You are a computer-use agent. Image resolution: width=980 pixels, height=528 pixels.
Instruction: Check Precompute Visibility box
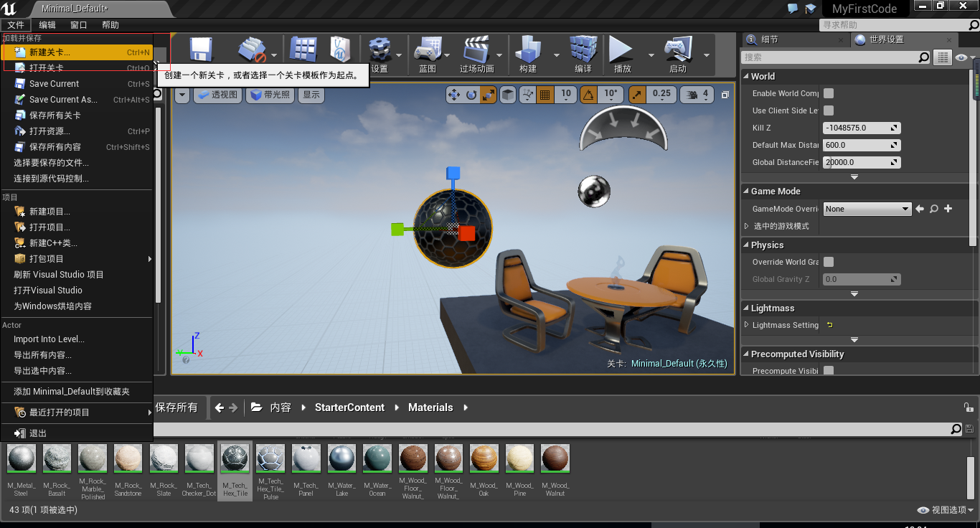point(829,371)
